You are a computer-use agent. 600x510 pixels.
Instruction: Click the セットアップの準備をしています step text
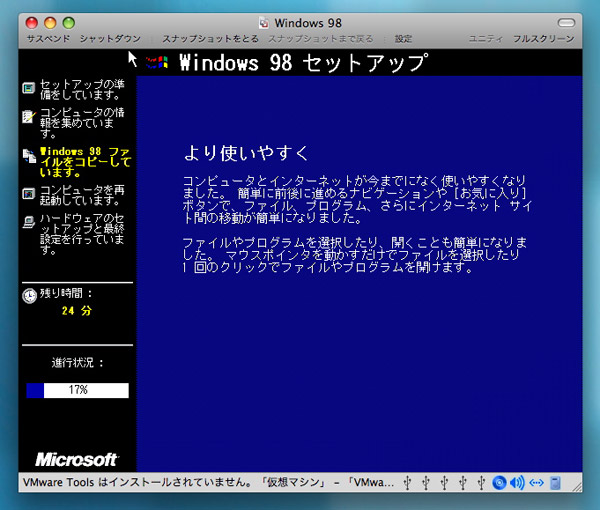pyautogui.click(x=82, y=89)
